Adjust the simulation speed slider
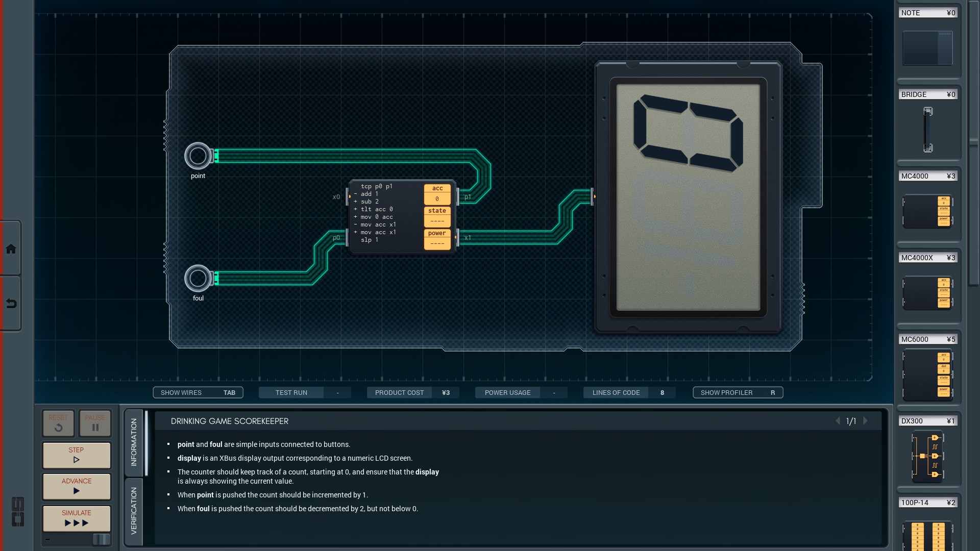Image resolution: width=980 pixels, height=551 pixels. click(101, 539)
